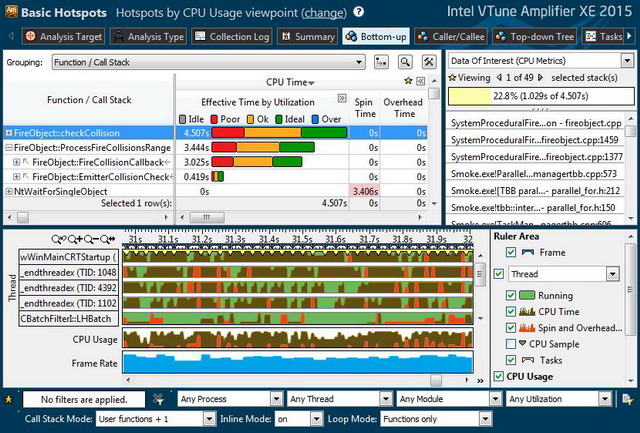Open the Any Thread filter dropdown

386,399
